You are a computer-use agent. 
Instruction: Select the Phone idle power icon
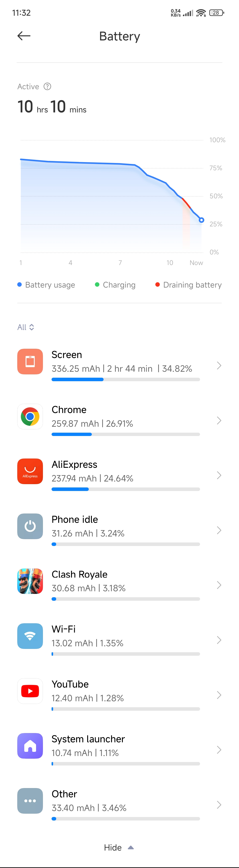[x=30, y=526]
